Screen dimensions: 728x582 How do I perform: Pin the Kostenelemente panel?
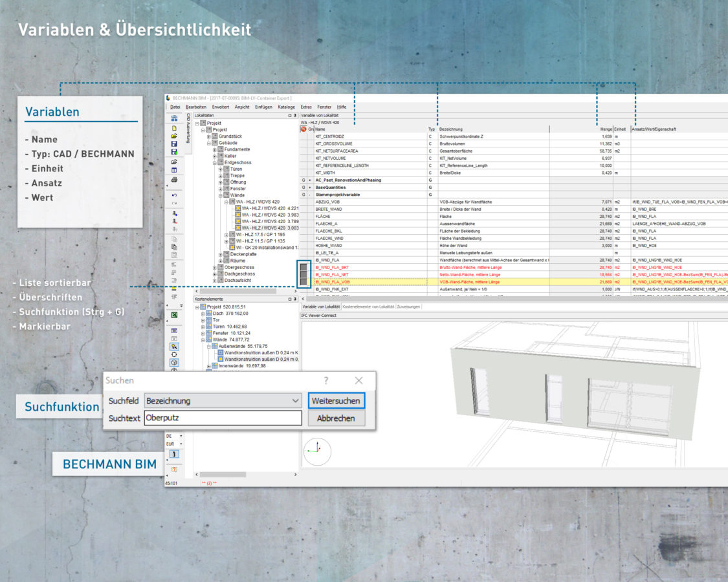pyautogui.click(x=295, y=299)
